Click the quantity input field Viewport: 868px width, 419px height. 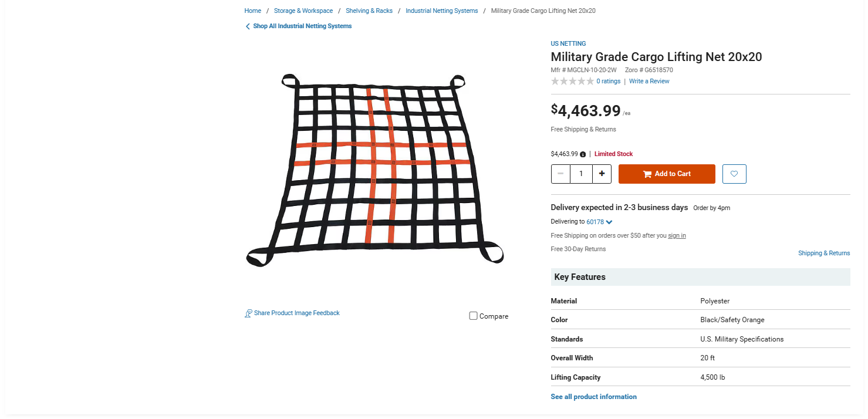(581, 174)
